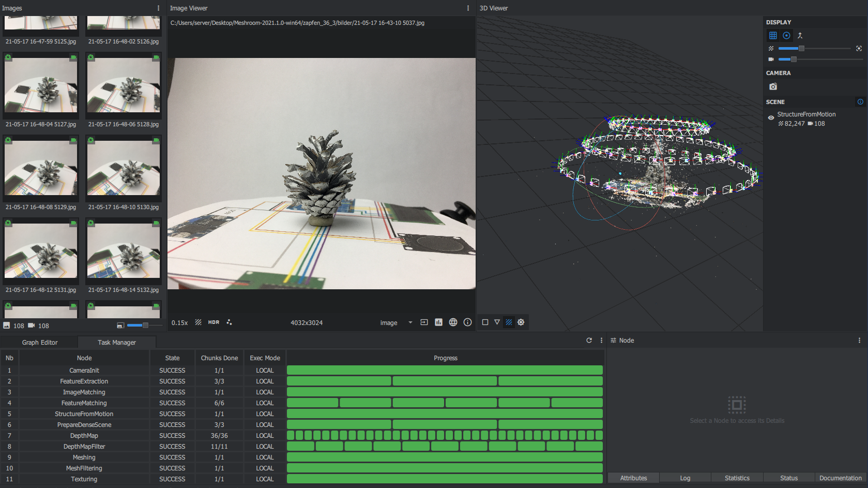
Task: Open the 3D viewer render settings gear
Action: pos(521,322)
